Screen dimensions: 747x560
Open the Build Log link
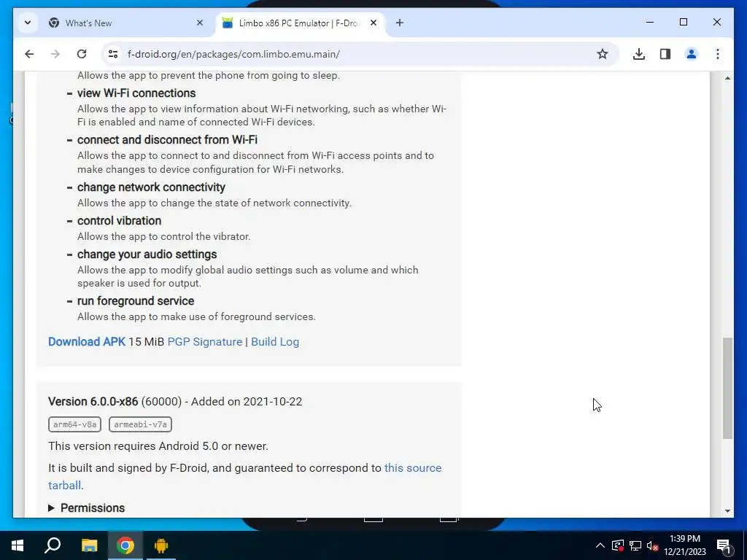pyautogui.click(x=275, y=342)
